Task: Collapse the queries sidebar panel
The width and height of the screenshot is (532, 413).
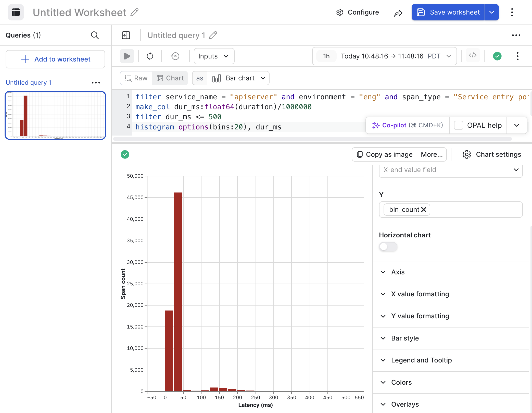Action: pyautogui.click(x=126, y=35)
